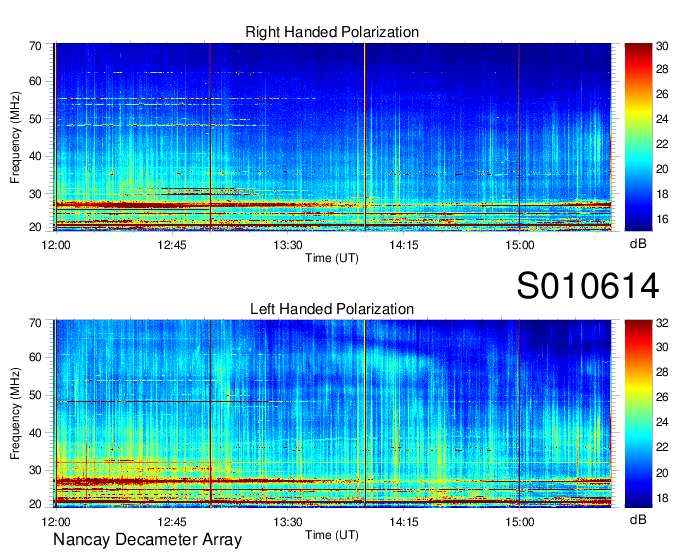Select the 70 MHz tick of Right Handed plot
The width and height of the screenshot is (680, 552).
pos(36,46)
